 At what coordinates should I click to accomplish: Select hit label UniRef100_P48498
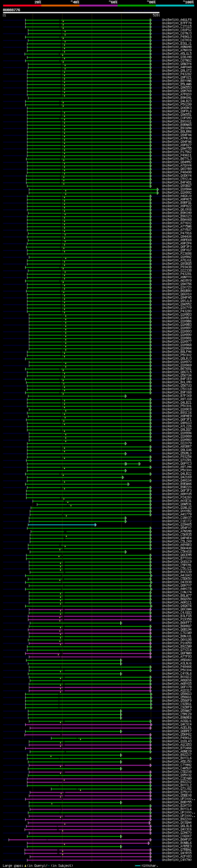176,172
